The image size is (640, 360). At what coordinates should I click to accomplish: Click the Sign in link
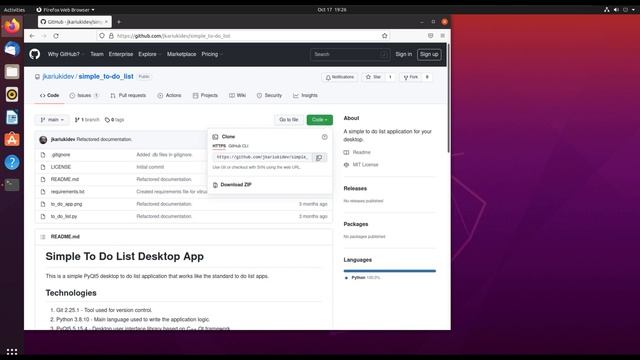(x=404, y=54)
